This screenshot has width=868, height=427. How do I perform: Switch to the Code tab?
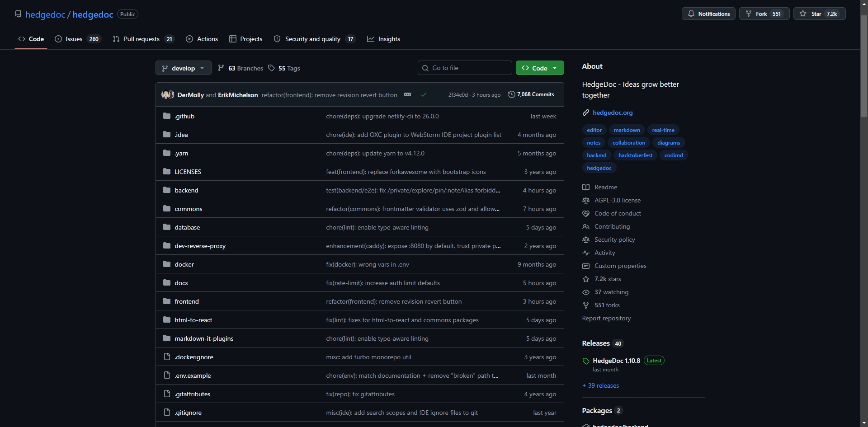point(31,39)
